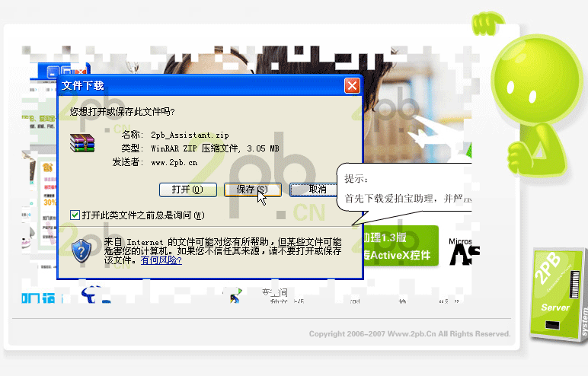Click the background window's minimize button
Screen dimensions: 588x376
point(53,72)
